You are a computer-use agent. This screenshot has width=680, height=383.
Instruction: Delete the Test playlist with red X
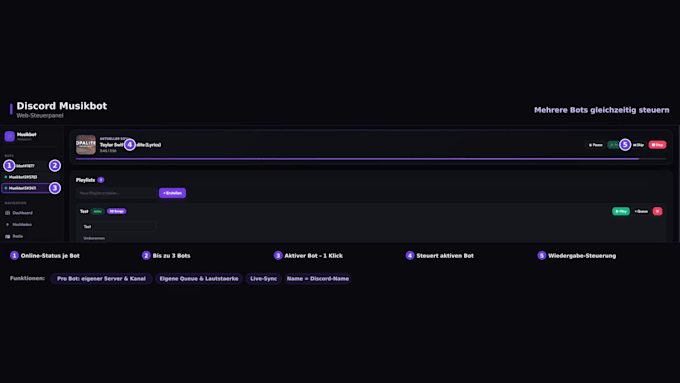(x=657, y=211)
